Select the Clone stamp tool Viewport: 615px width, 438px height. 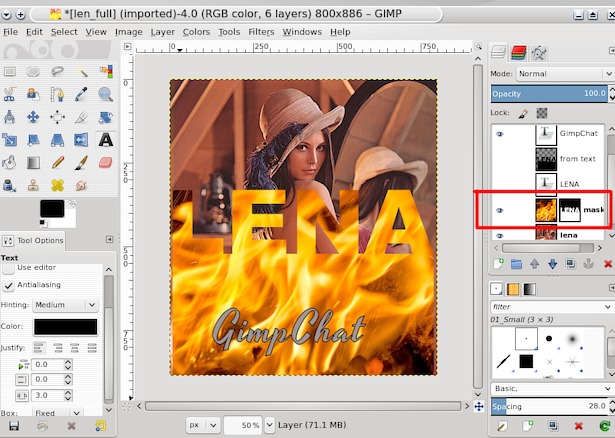[33, 185]
